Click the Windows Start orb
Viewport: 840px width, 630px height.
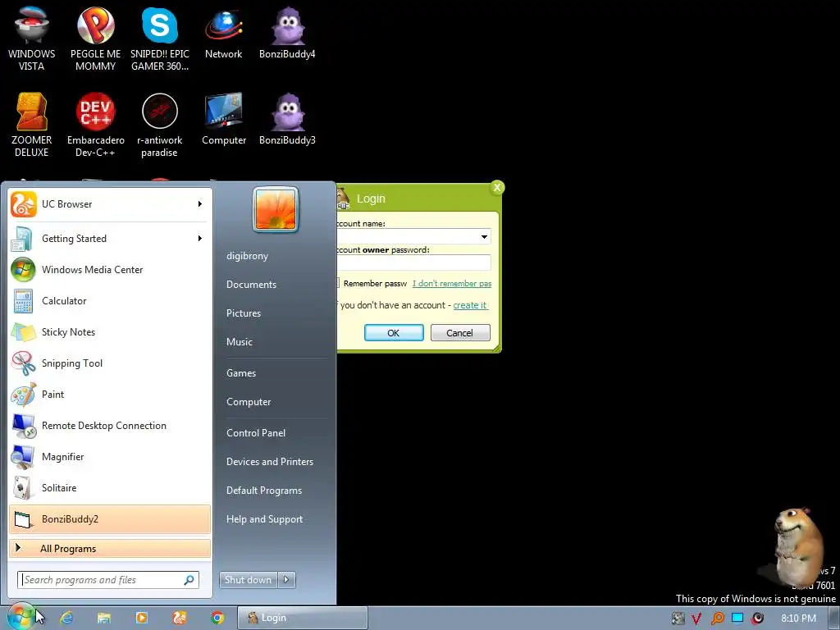coord(21,617)
